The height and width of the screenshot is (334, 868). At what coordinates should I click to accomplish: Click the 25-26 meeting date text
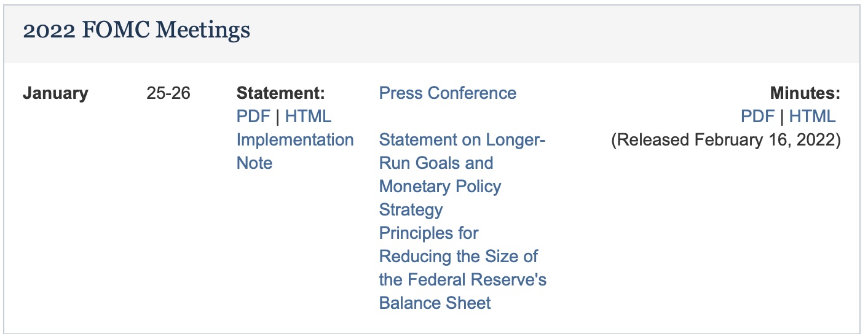click(x=168, y=93)
